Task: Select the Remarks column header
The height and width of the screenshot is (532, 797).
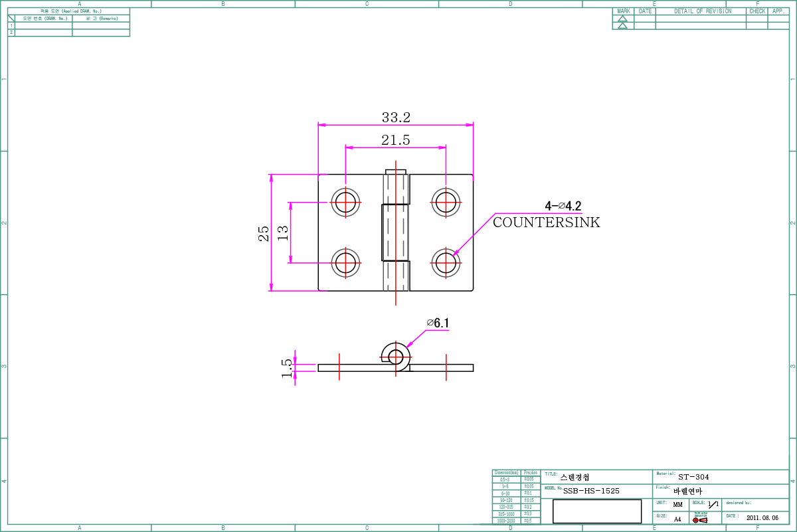Action: click(x=101, y=19)
